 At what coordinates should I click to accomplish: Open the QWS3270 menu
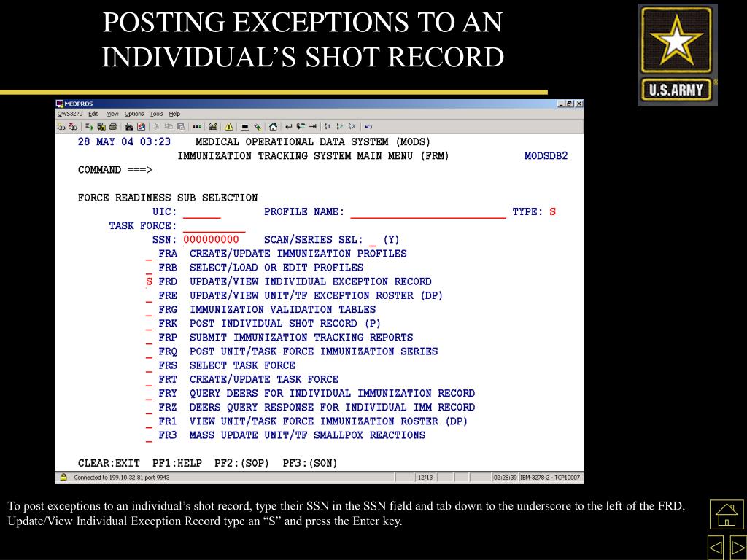(70, 114)
